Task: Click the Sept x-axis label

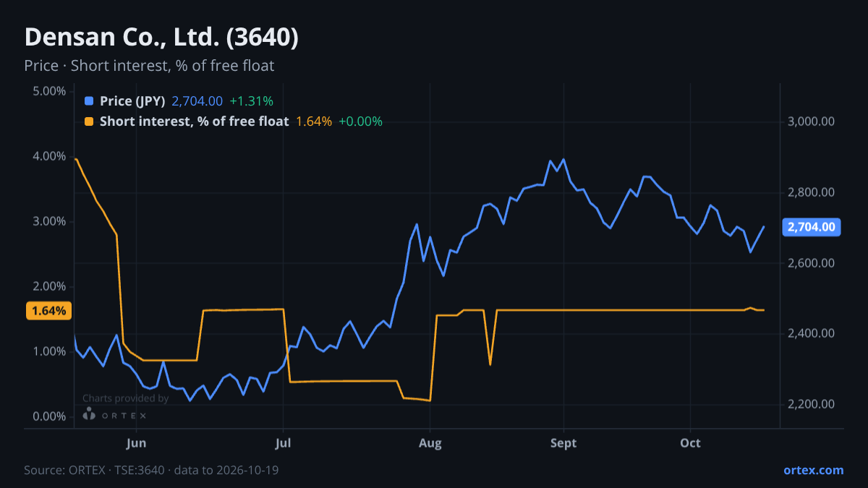Action: pyautogui.click(x=563, y=443)
